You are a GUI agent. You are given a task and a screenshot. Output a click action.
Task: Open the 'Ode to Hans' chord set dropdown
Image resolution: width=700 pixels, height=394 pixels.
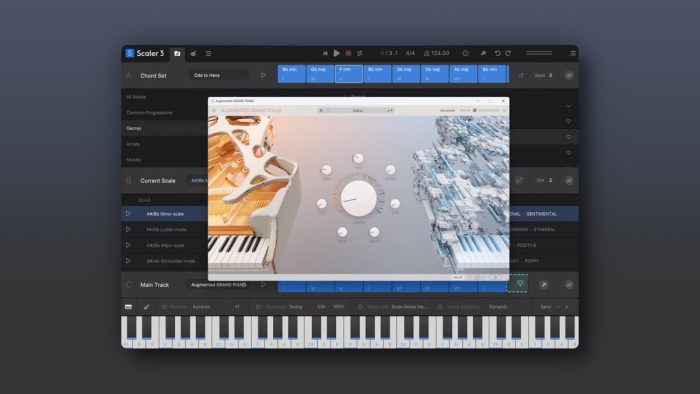(218, 75)
